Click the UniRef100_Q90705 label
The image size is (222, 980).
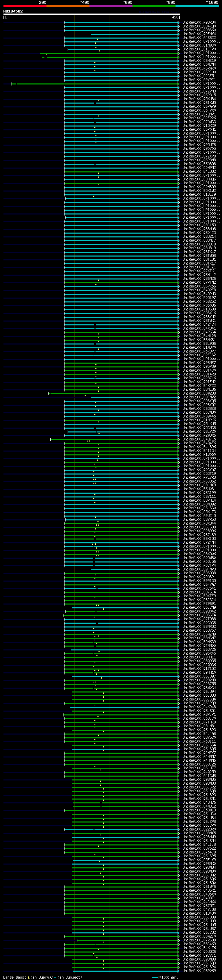[x=199, y=149]
